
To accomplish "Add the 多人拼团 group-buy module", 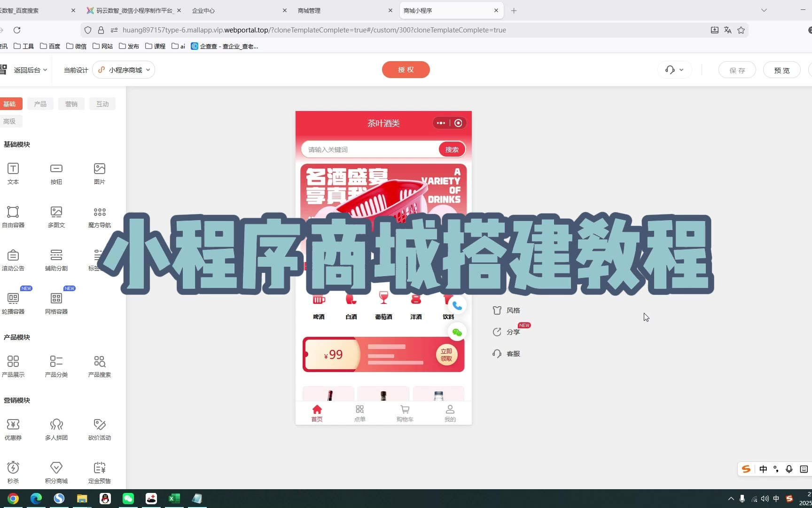I will coord(56,429).
